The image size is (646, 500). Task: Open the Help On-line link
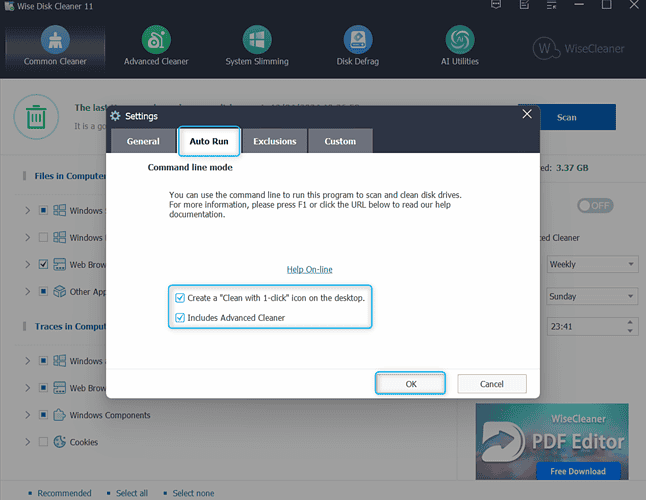pos(309,269)
